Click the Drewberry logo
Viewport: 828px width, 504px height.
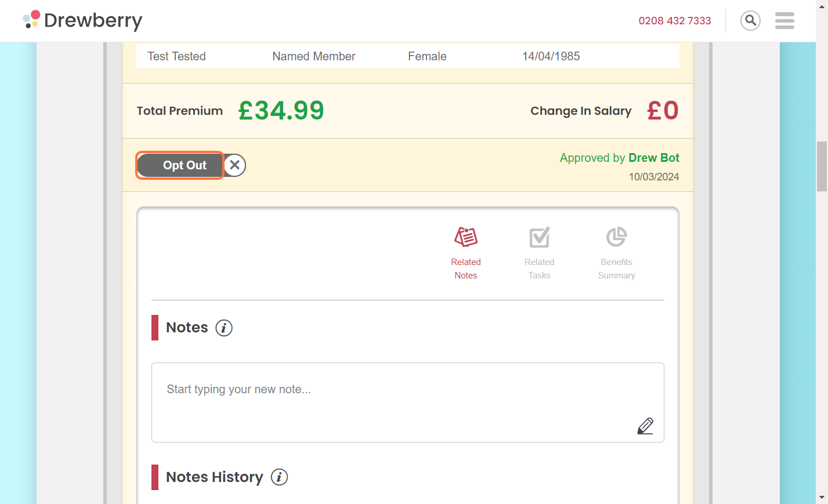82,20
